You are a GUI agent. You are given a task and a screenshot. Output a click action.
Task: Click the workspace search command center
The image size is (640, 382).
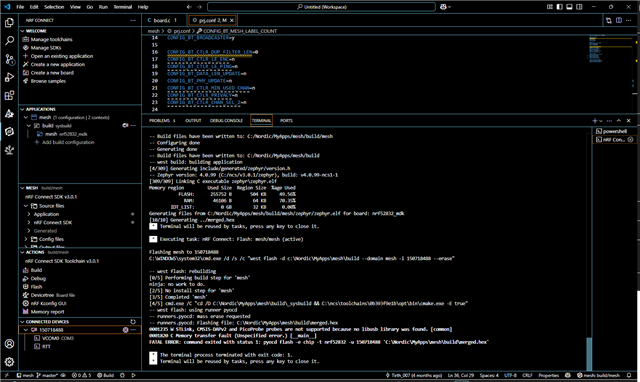[321, 7]
